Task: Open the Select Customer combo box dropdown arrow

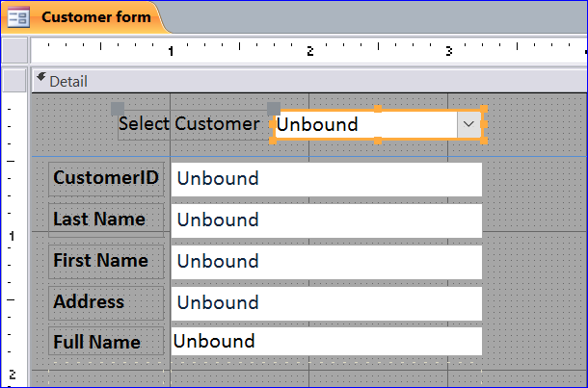Action: click(x=468, y=124)
